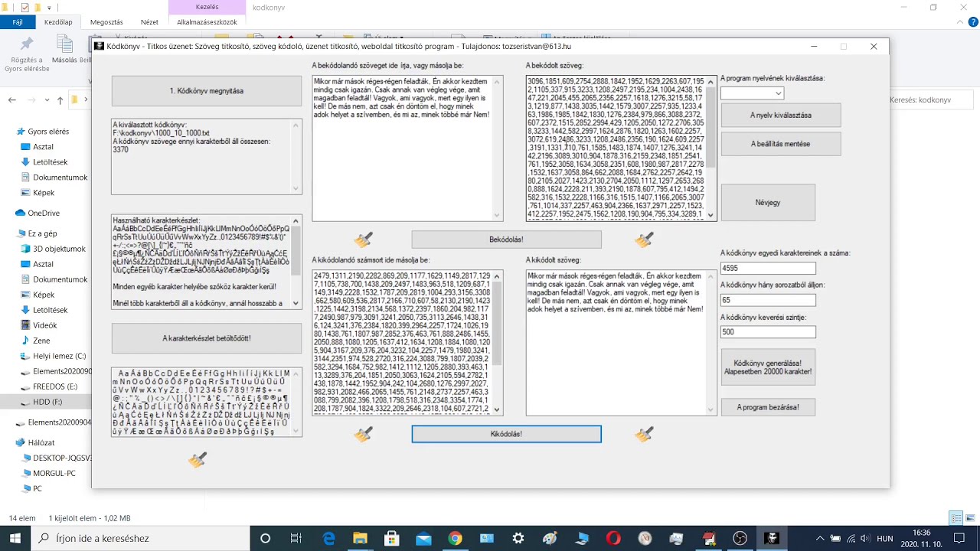Click the mixing level field showing 500
Screen dimensions: 980x551
pos(768,332)
